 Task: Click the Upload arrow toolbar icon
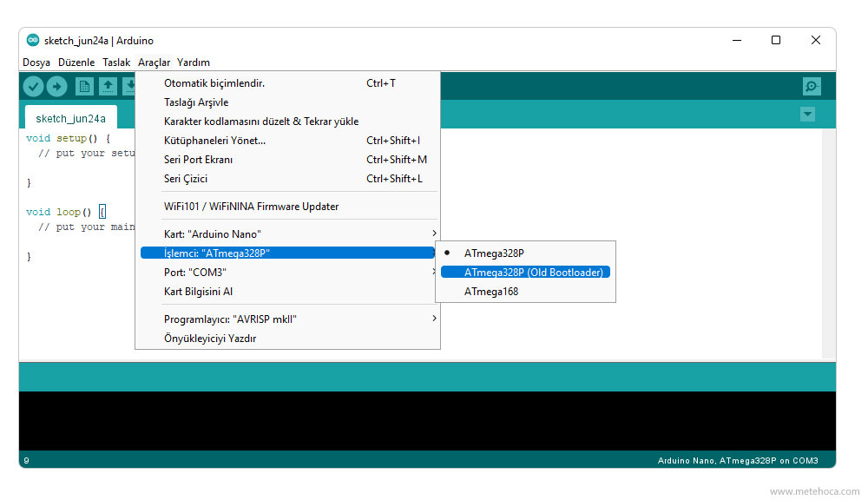tap(56, 87)
